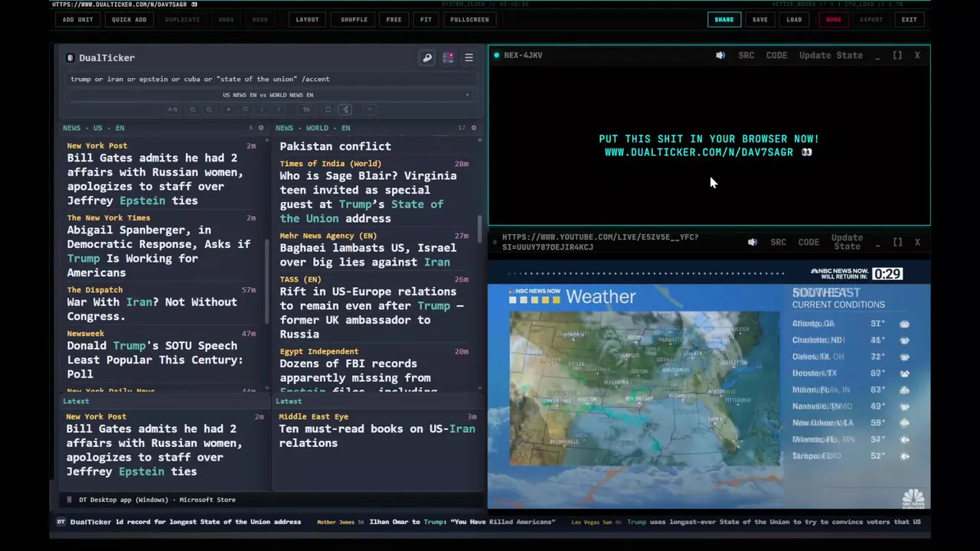
Task: Select LAYOUT in top menu
Action: coord(307,20)
